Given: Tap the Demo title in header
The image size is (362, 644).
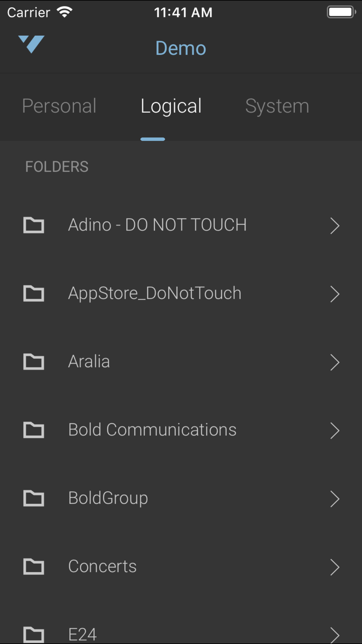Looking at the screenshot, I should (x=181, y=48).
